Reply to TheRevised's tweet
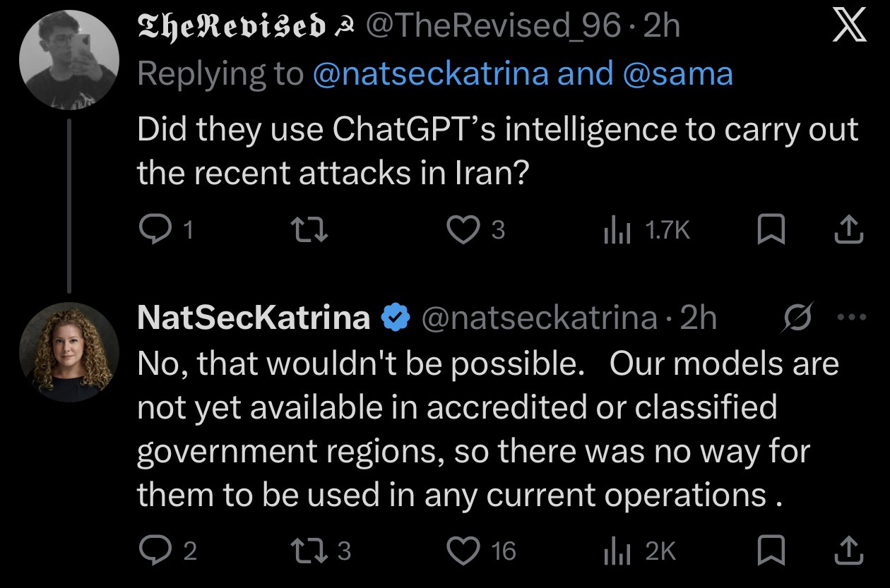This screenshot has width=890, height=588. [150, 230]
